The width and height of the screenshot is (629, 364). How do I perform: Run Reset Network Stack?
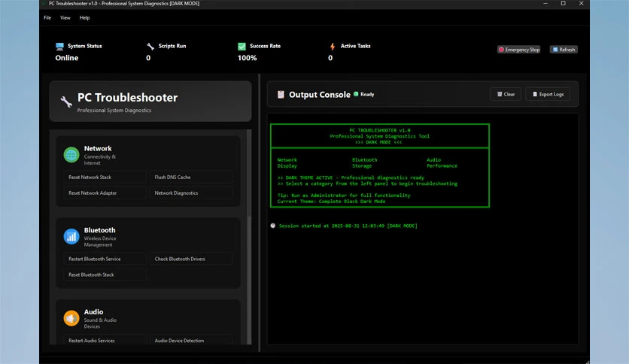(x=105, y=177)
